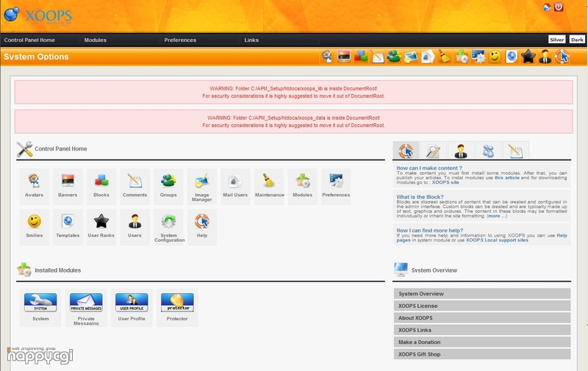This screenshot has height=371, width=588.
Task: Click 'What is the Block?' heading
Action: coord(420,197)
